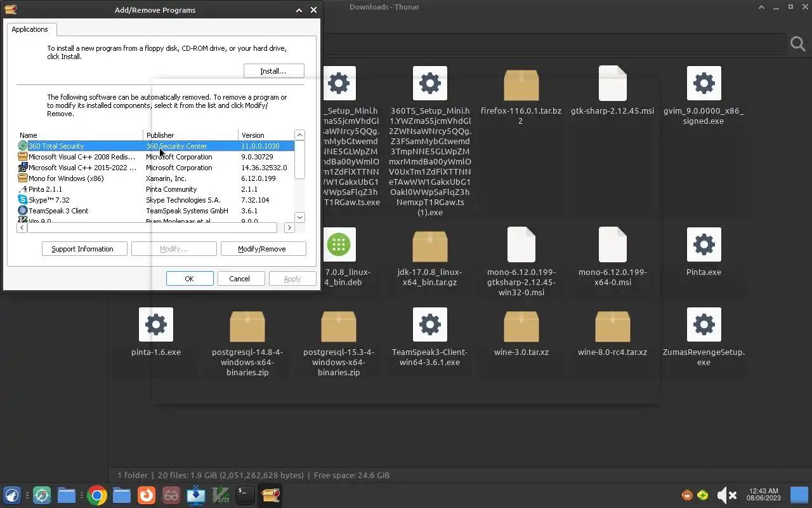The width and height of the screenshot is (812, 508).
Task: Select the mono-6.12.0.199-x64-0.msi file in Thunar
Action: [x=612, y=244]
